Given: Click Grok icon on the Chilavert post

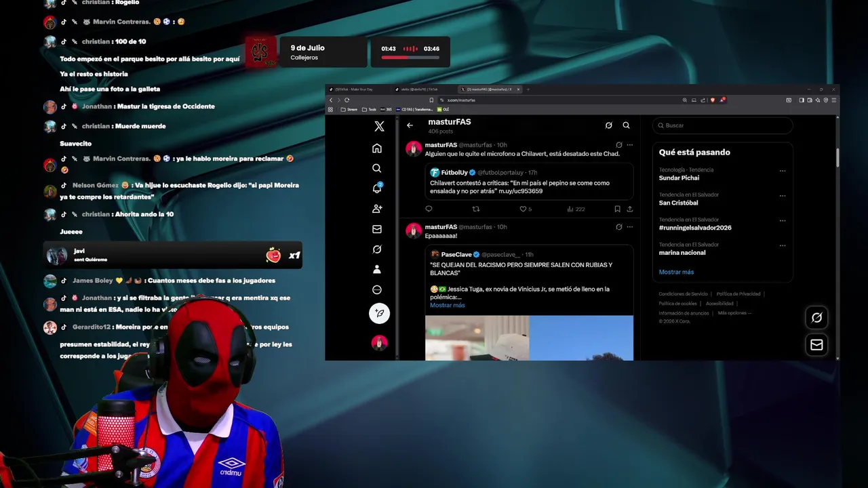Looking at the screenshot, I should click(619, 145).
